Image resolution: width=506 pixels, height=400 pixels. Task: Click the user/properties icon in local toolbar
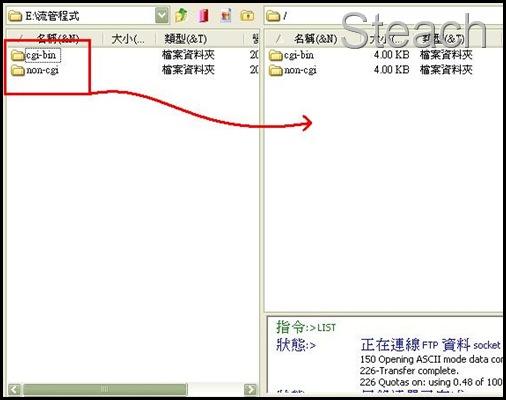click(x=226, y=16)
